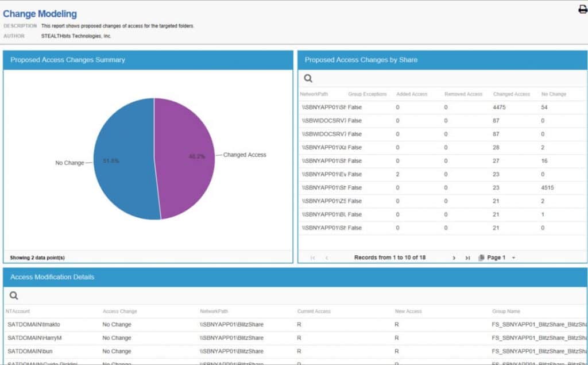Screen dimensions: 588x365
Task: Sort by Changed Access column header
Action: pyautogui.click(x=512, y=94)
